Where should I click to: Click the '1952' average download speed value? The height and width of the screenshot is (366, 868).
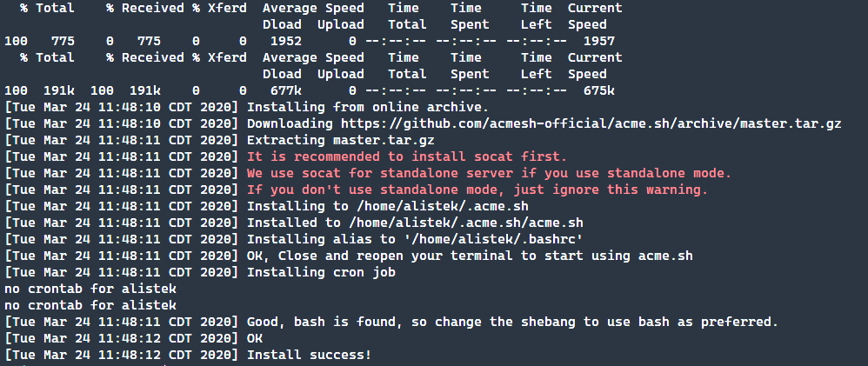point(286,41)
